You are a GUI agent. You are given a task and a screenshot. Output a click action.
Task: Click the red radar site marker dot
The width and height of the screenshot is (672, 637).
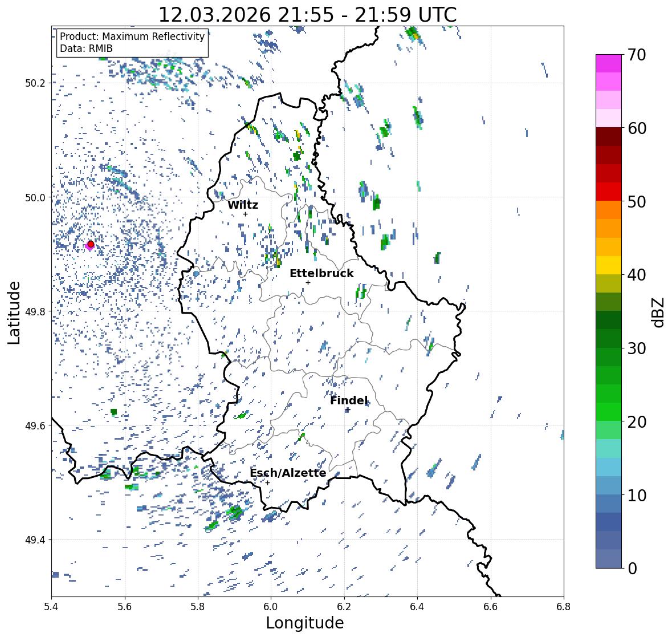91,244
